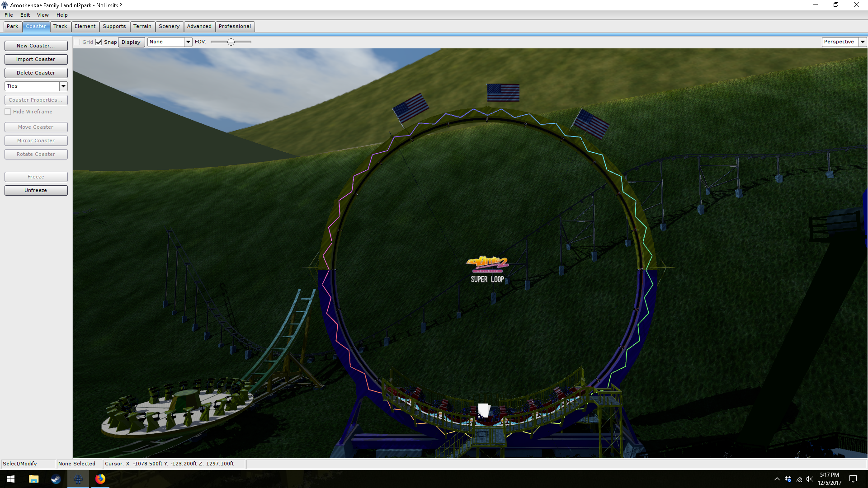Open the Edit menu
This screenshot has height=488, width=868.
click(25, 15)
